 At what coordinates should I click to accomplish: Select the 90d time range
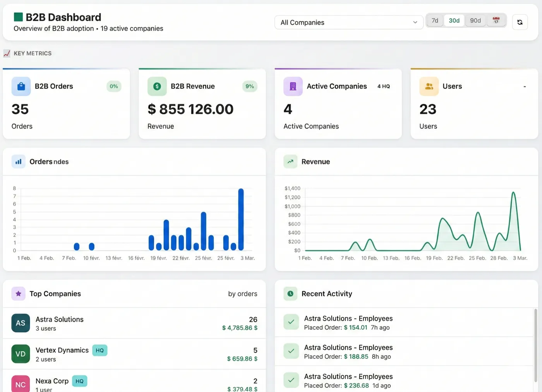pyautogui.click(x=475, y=21)
